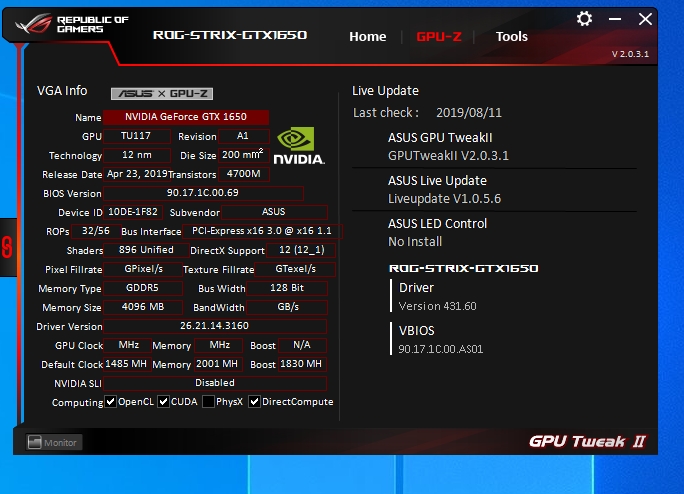This screenshot has width=684, height=494.
Task: Switch to the Home tab
Action: click(367, 37)
